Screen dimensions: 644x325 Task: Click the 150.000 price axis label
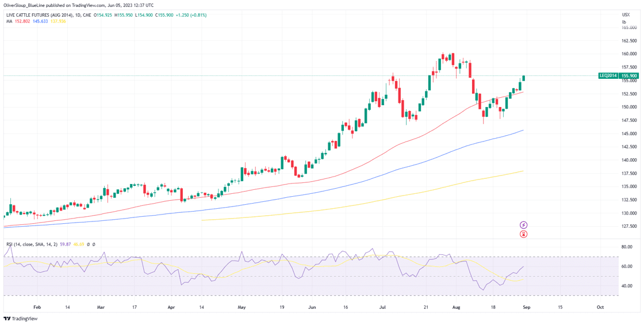(630, 107)
